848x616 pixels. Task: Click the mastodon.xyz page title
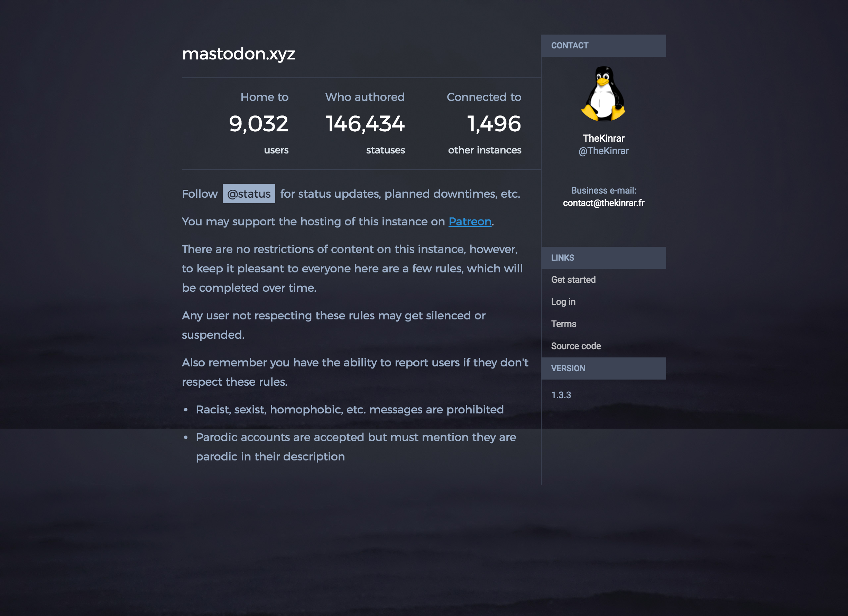(x=239, y=54)
